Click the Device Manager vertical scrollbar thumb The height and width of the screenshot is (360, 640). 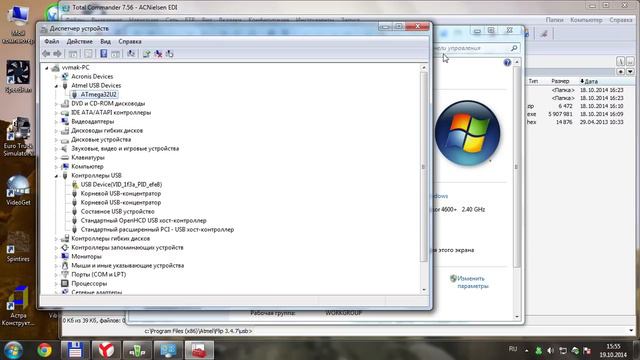(x=424, y=167)
